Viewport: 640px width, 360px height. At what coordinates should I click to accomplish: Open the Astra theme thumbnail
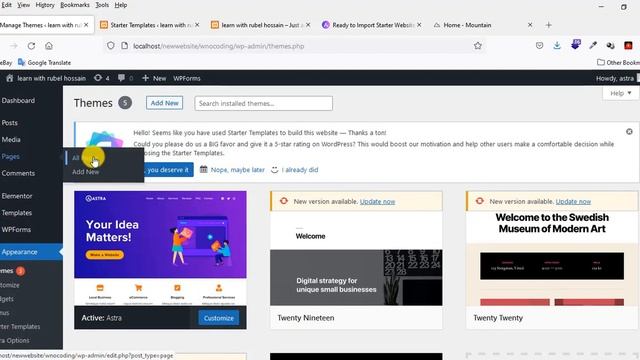point(160,248)
